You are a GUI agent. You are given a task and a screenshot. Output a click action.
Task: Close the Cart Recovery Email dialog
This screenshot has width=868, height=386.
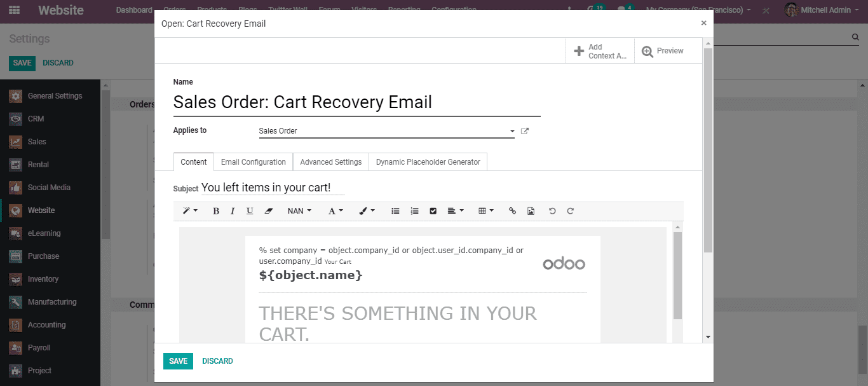click(703, 23)
